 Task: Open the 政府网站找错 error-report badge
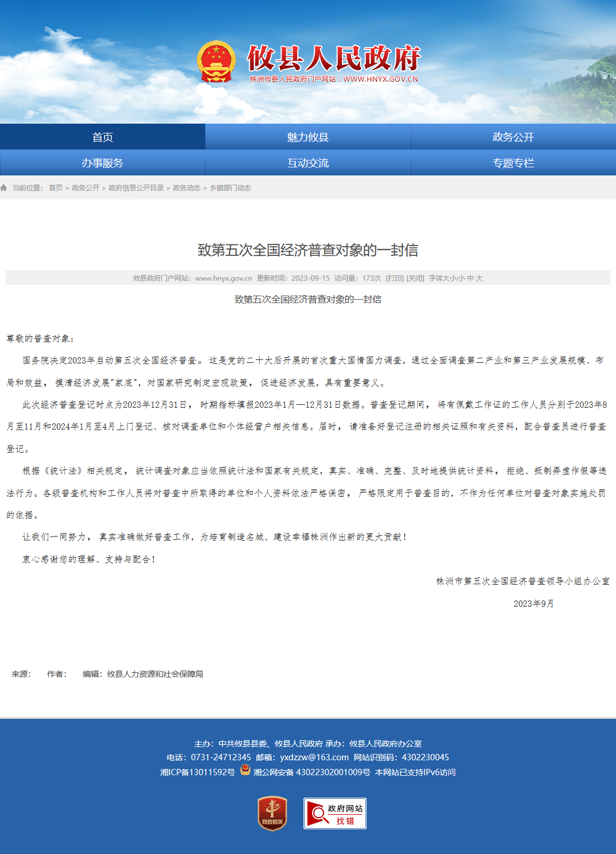335,813
